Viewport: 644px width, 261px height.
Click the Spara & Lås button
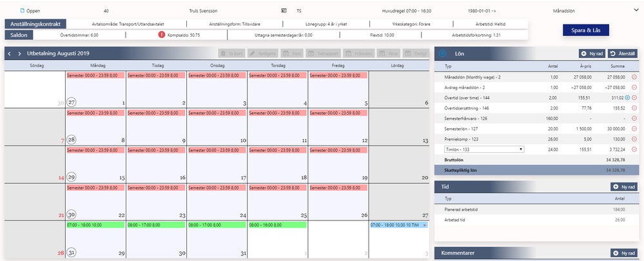coord(586,30)
